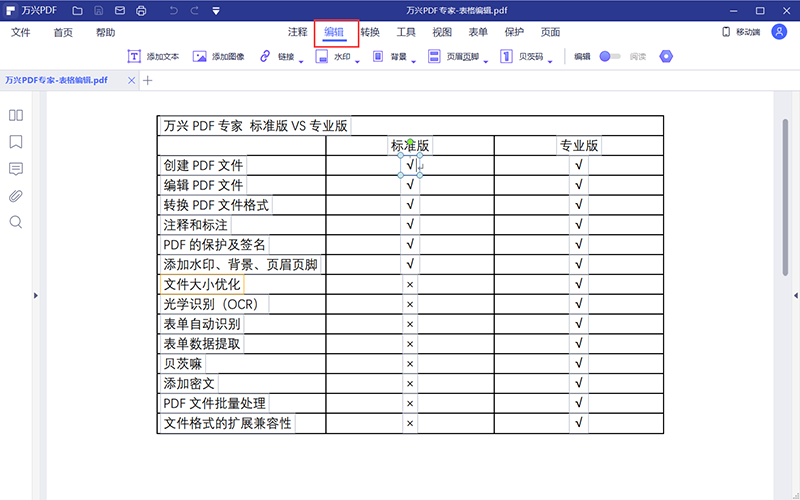Viewport: 800px width, 500px height.
Task: Select the 注释和标注 cell text
Action: (195, 225)
